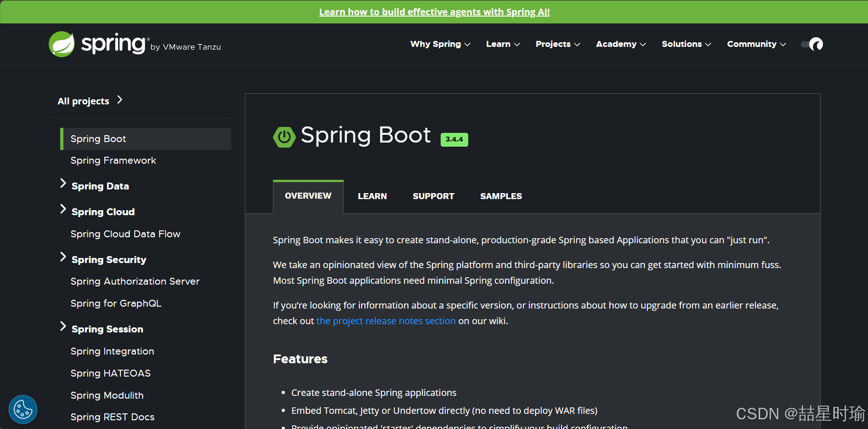Click the Features heading
This screenshot has height=429, width=868.
click(300, 359)
